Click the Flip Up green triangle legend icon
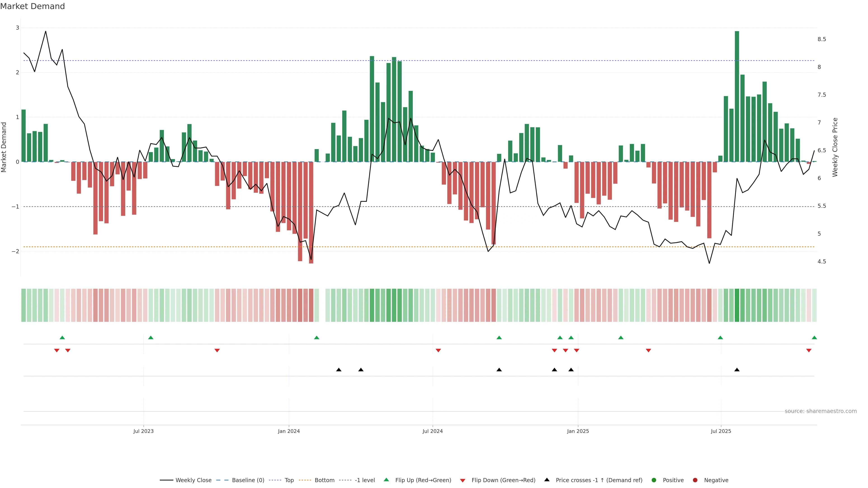868x488 pixels. [386, 480]
